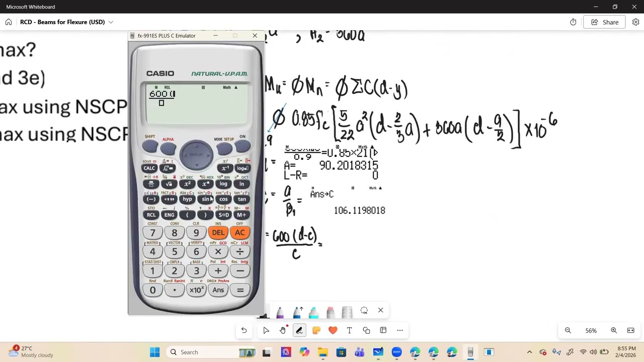Open the Windows Start menu
This screenshot has width=644, height=362.
[154, 352]
